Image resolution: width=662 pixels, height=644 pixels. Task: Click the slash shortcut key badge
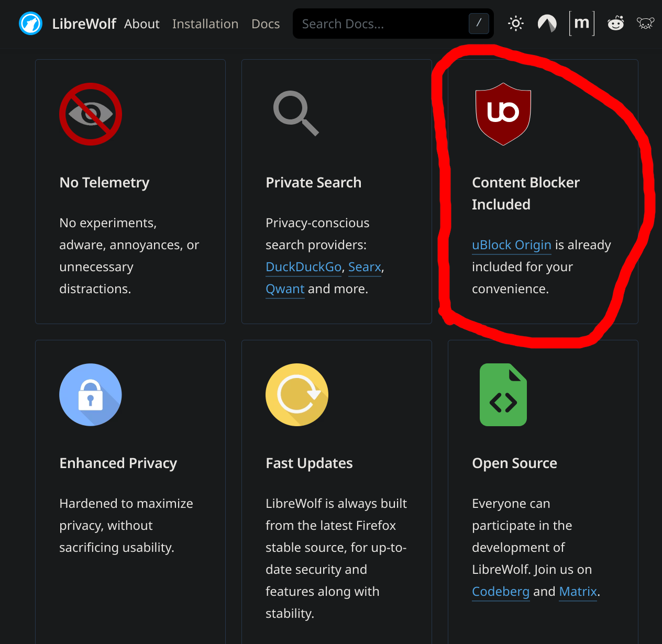(x=479, y=24)
